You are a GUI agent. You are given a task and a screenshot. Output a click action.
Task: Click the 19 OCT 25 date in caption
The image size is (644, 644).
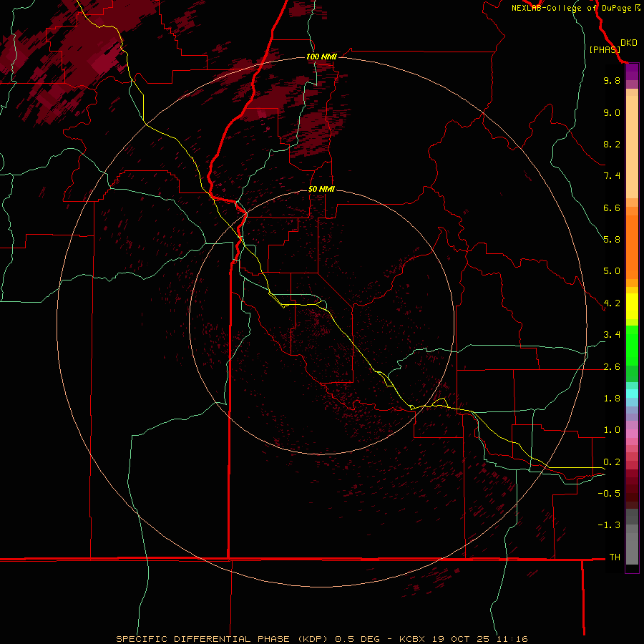pos(462,639)
